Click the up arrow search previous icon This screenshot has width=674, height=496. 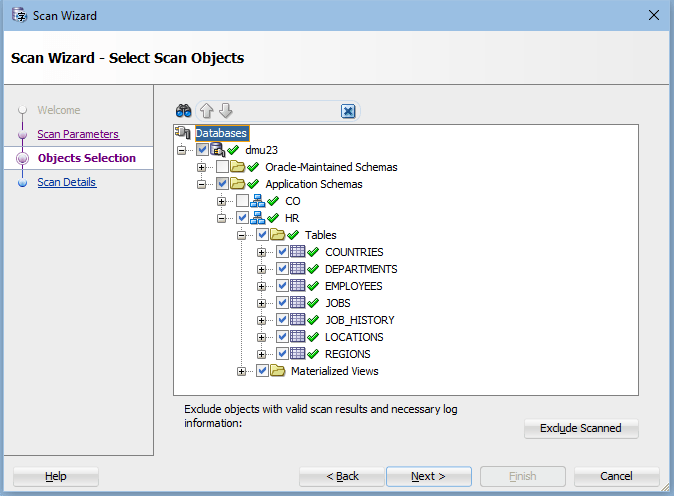pos(207,111)
